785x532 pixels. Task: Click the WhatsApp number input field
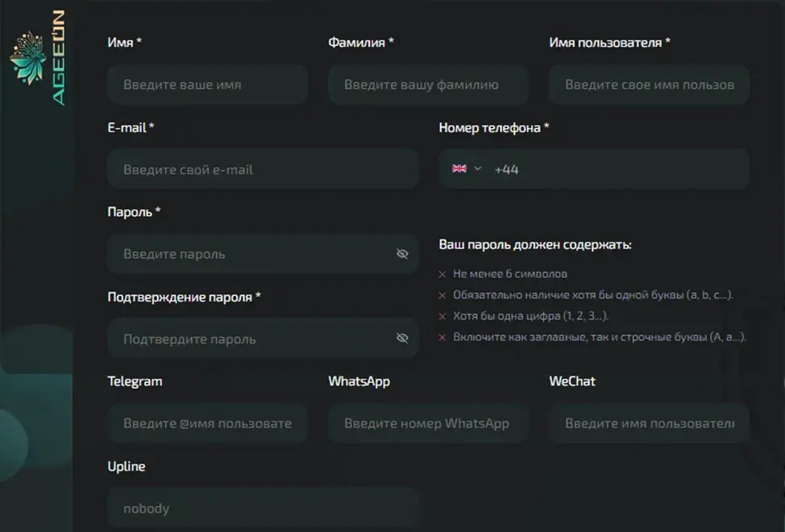click(428, 423)
